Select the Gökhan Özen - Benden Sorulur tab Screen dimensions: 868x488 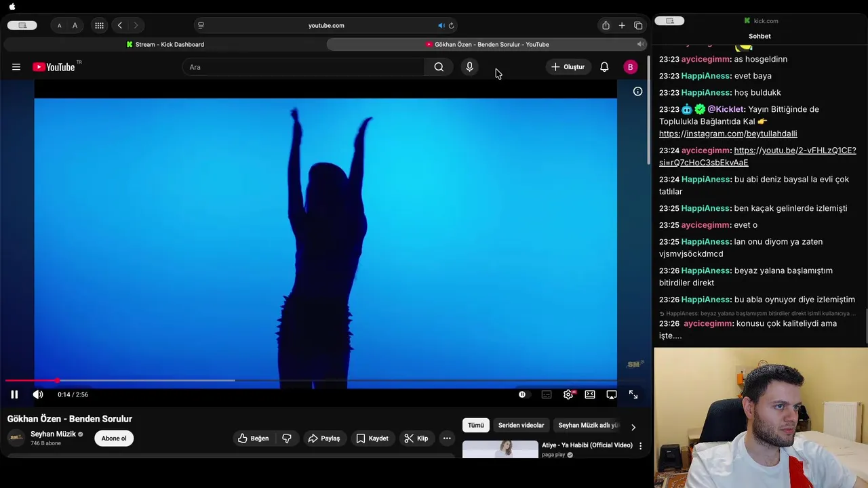coord(487,44)
